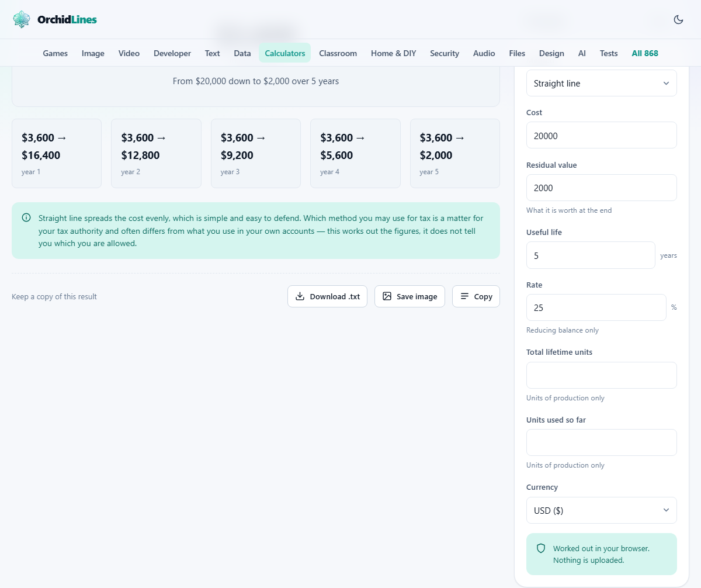The image size is (701, 588).
Task: Open the All 868 tools link
Action: click(645, 53)
